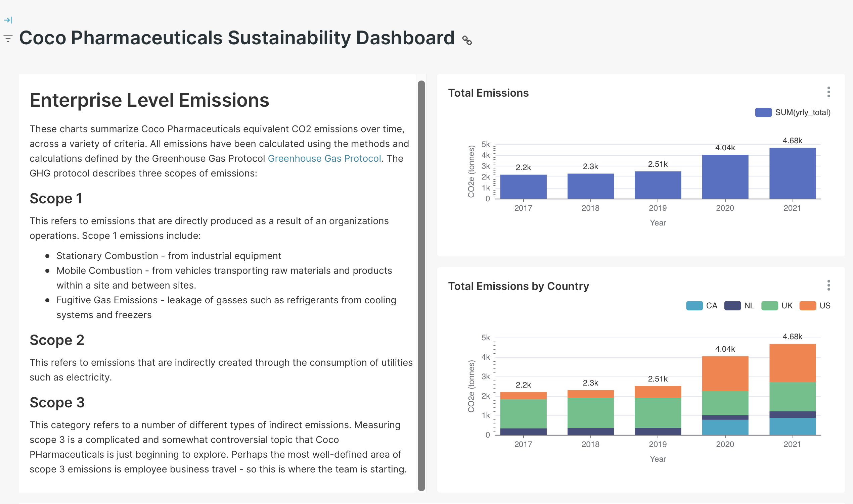Screen dimensions: 853x504
Task: Click the US segment of 2021 country bar
Action: [793, 363]
